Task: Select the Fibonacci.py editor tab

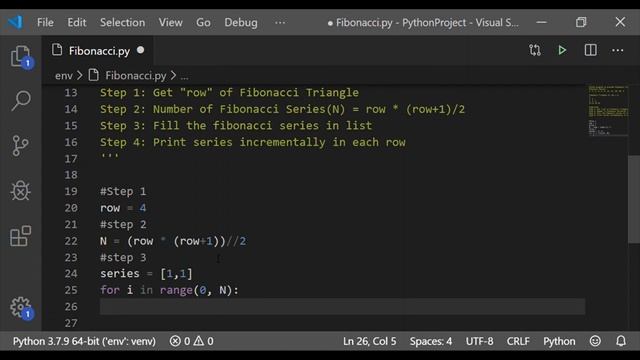Action: 98,51
